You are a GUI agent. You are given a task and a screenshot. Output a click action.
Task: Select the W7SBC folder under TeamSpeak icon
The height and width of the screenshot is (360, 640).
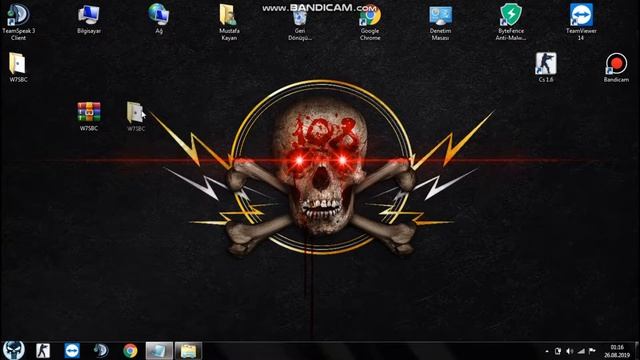pos(18,67)
